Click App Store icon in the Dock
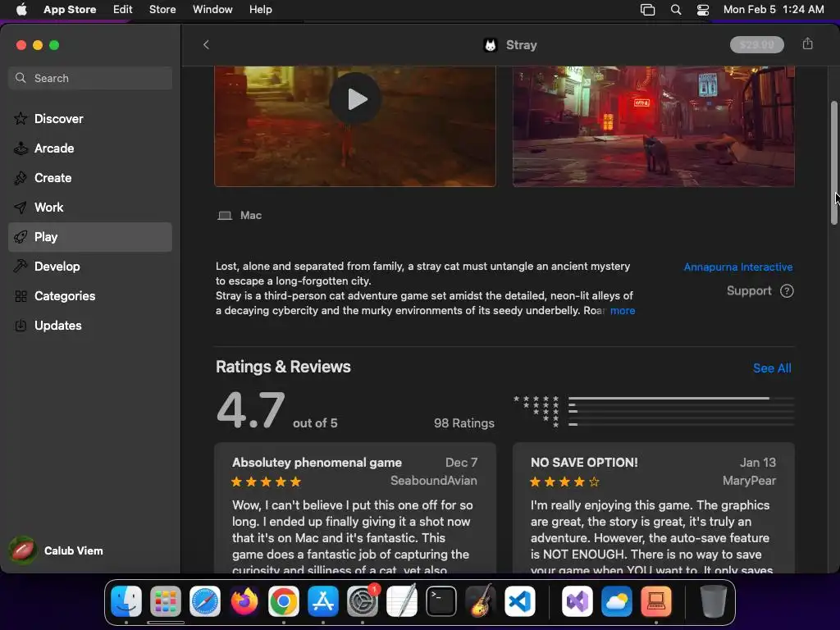840x630 pixels. coord(323,601)
